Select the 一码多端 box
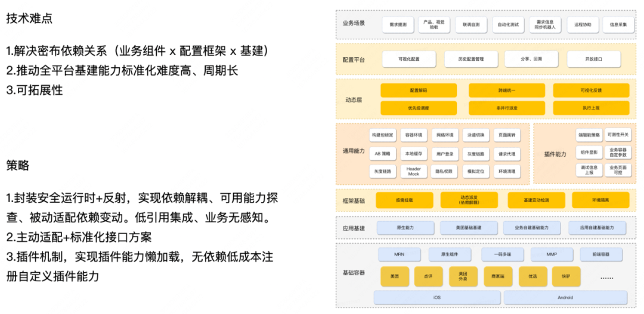The width and height of the screenshot is (644, 314). click(503, 254)
